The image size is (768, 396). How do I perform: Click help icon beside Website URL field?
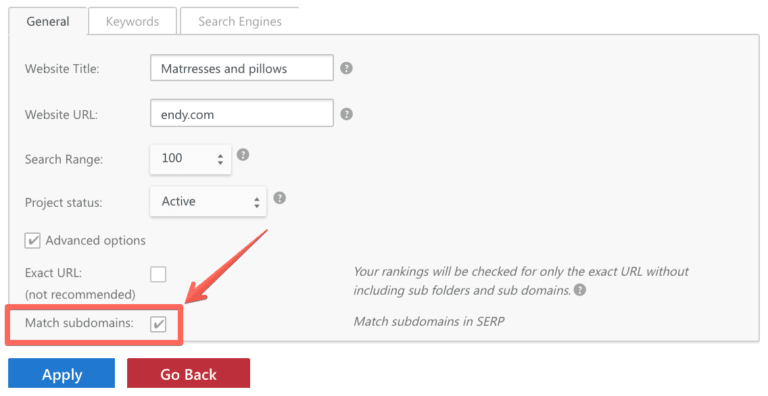tap(346, 114)
